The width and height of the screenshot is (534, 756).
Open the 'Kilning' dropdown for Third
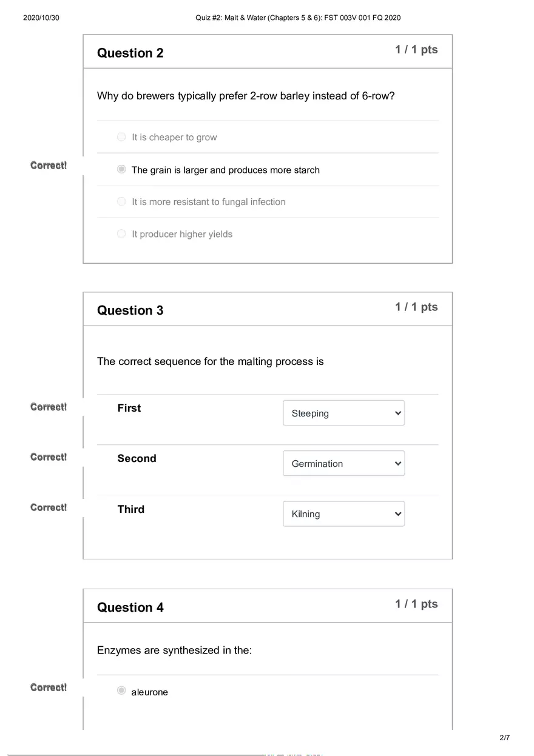pos(343,514)
